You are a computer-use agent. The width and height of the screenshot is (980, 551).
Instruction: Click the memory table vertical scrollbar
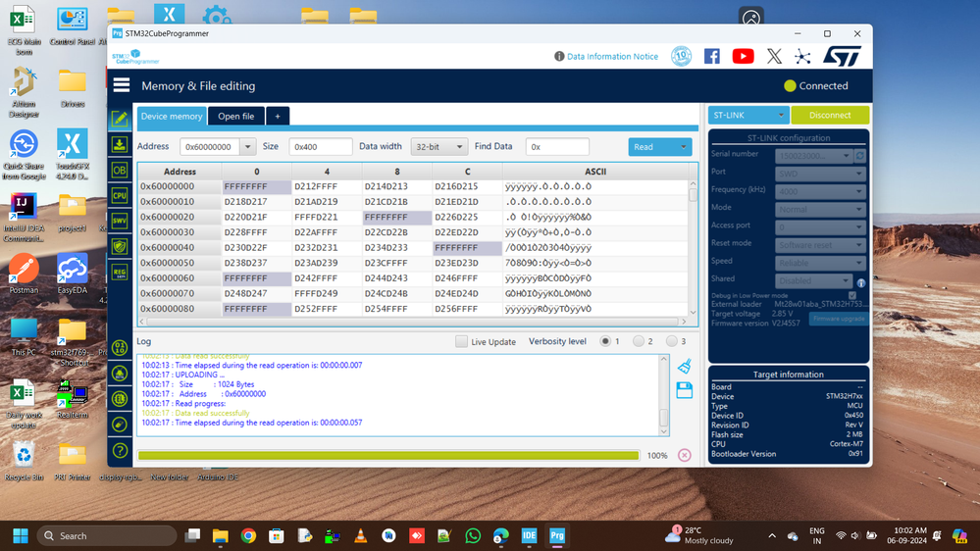pyautogui.click(x=693, y=248)
